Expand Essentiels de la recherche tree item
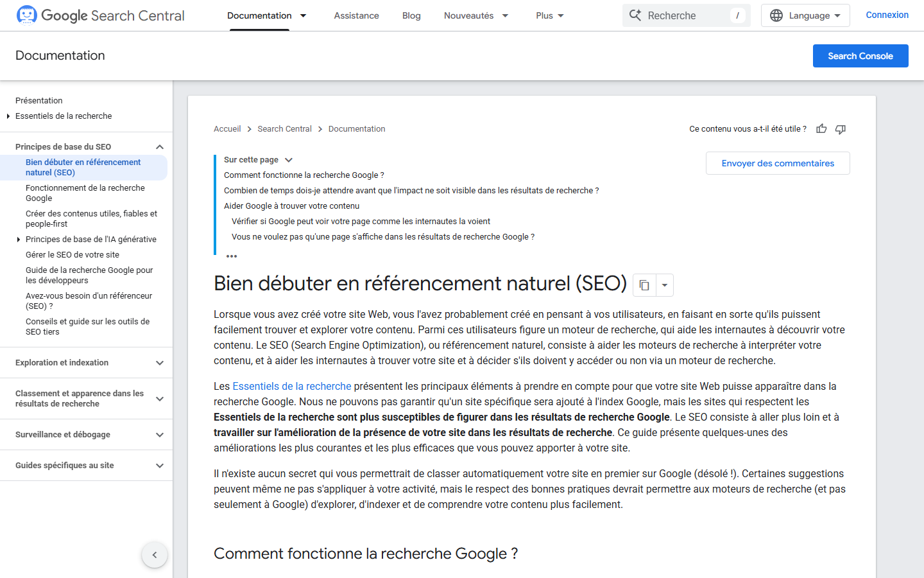This screenshot has width=924, height=578. pos(8,116)
